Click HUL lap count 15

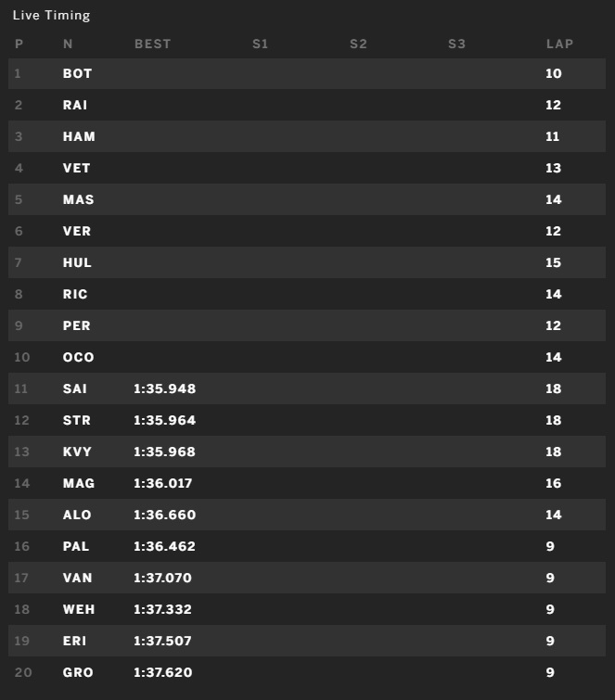(553, 262)
